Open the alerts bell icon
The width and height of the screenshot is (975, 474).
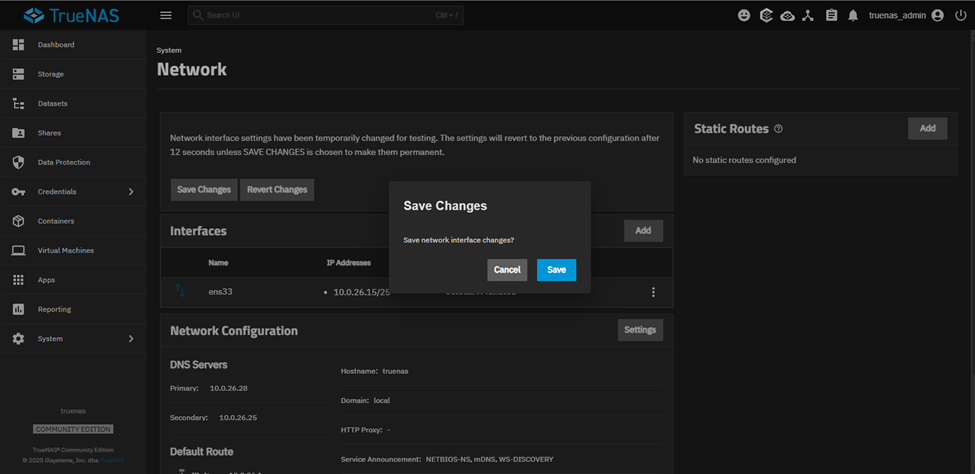click(x=853, y=15)
